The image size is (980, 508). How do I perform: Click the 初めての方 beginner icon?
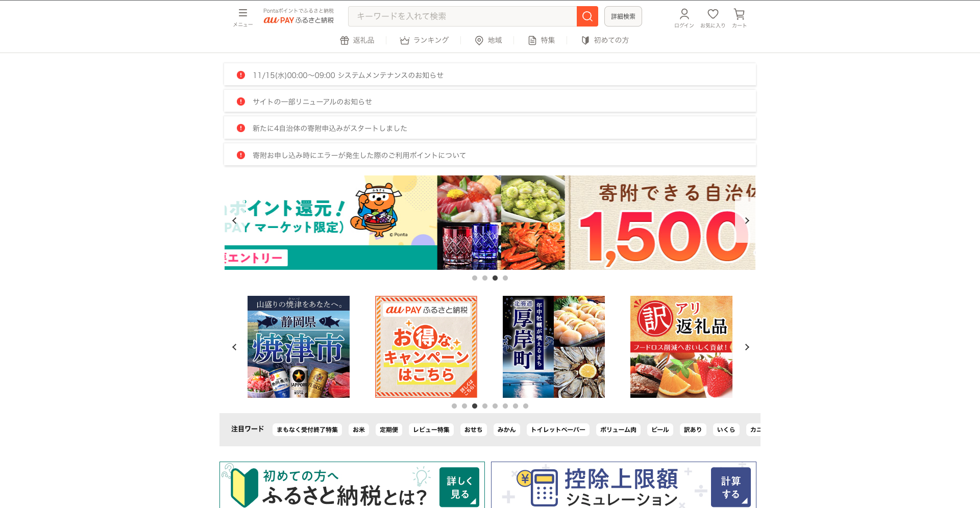tap(585, 40)
